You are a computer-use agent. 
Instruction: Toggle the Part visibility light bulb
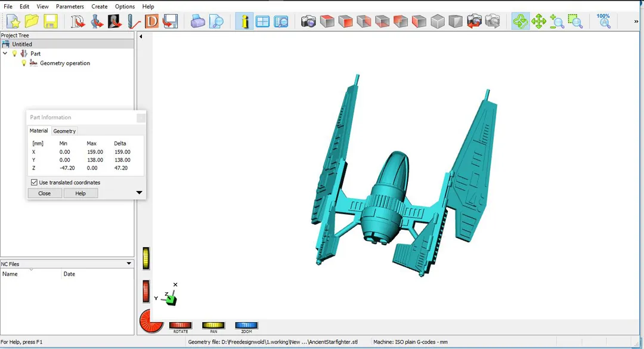click(x=15, y=54)
